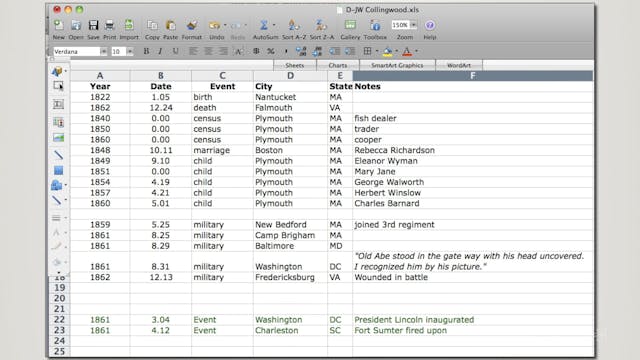Apply the red font color
The width and height of the screenshot is (640, 360).
coord(407,51)
